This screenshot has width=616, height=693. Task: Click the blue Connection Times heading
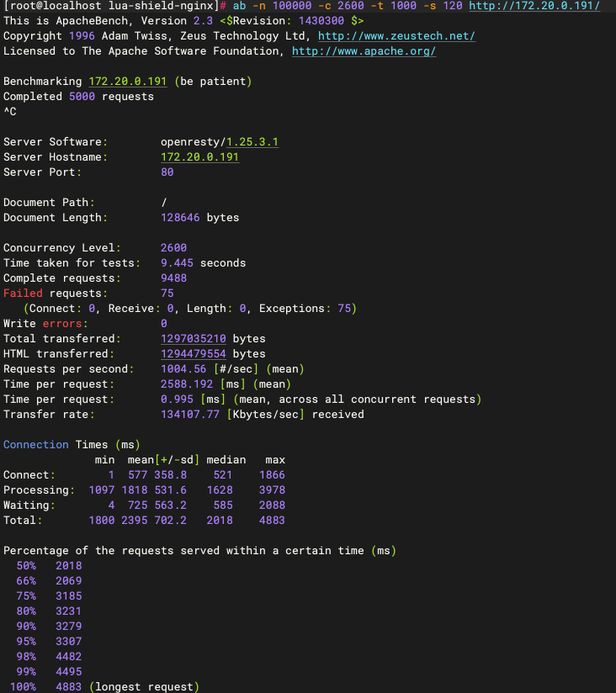point(36,445)
